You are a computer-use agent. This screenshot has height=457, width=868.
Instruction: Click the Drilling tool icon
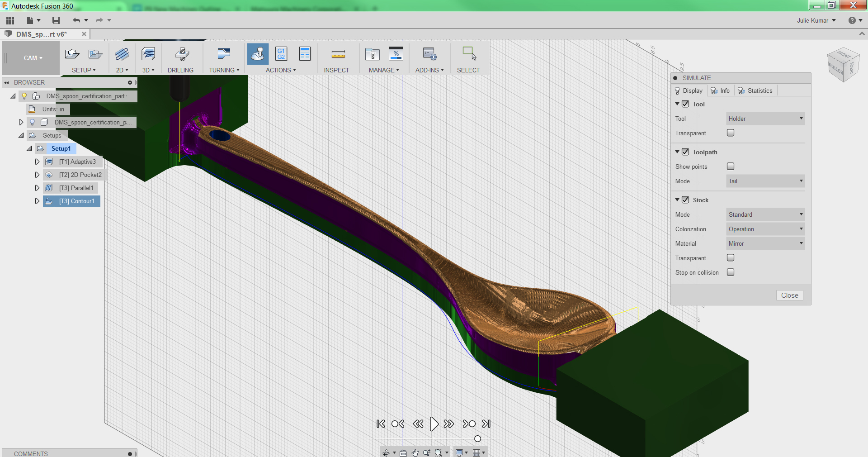(182, 54)
